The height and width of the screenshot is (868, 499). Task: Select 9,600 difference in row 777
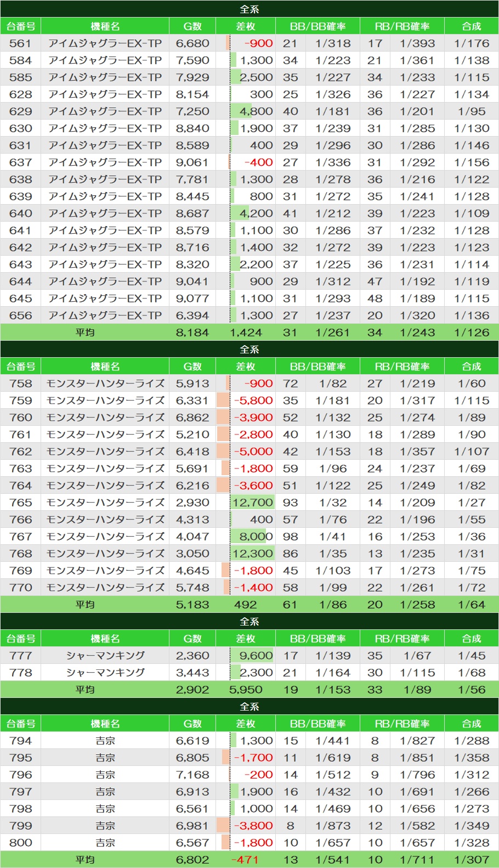click(x=256, y=656)
